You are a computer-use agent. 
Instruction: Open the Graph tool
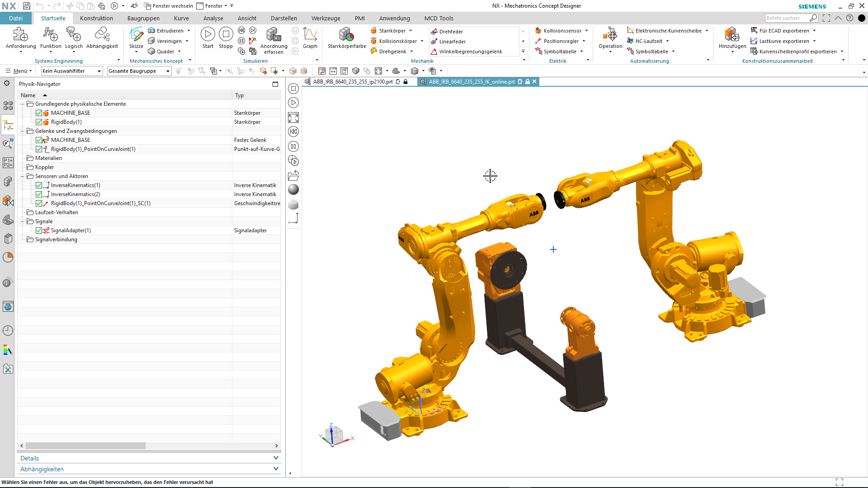pyautogui.click(x=310, y=34)
